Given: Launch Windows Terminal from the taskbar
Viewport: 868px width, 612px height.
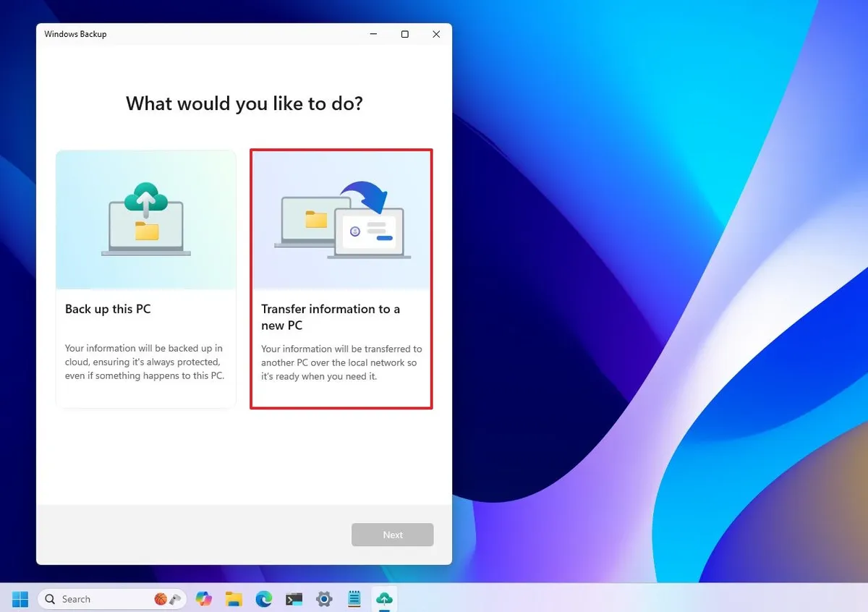Looking at the screenshot, I should [294, 599].
